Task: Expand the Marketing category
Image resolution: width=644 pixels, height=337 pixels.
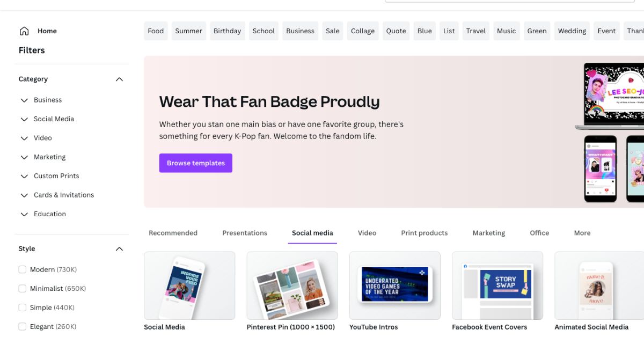Action: (24, 157)
